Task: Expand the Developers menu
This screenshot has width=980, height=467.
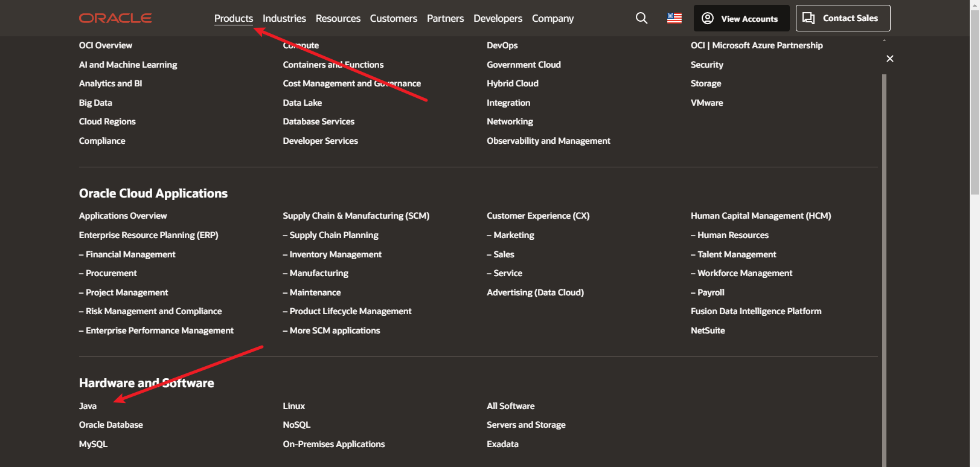Action: point(498,18)
